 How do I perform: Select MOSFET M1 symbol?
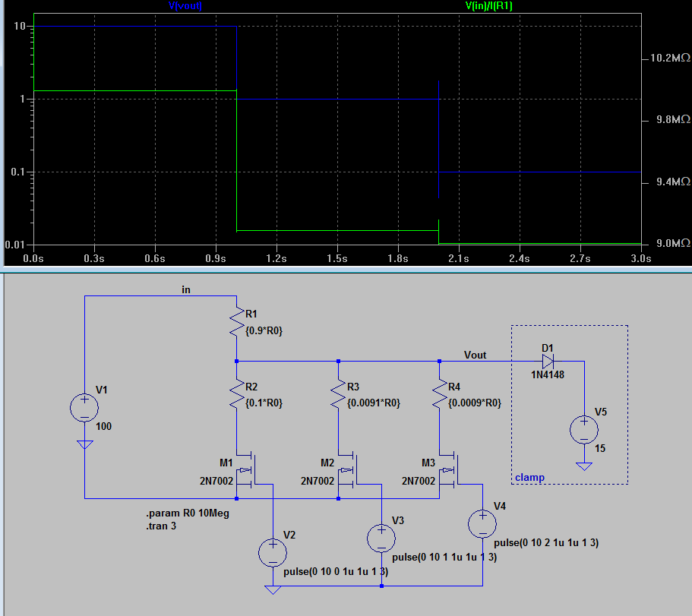pos(247,470)
